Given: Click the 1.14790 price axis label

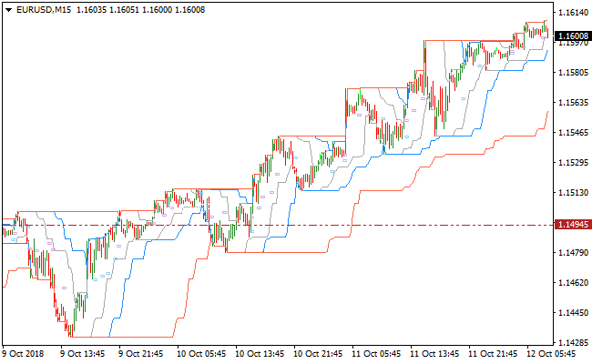Looking at the screenshot, I should click(573, 252).
